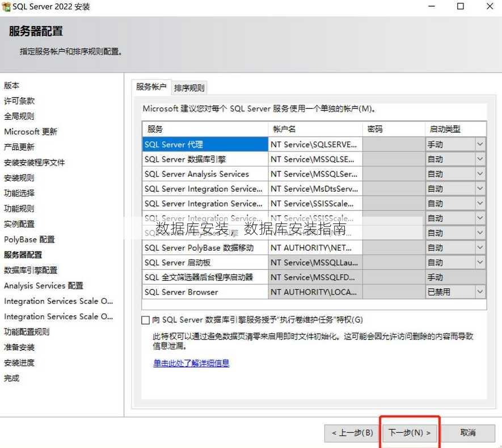Select 功能配置规则 in the steps list
This screenshot has width=502, height=448.
point(27,332)
